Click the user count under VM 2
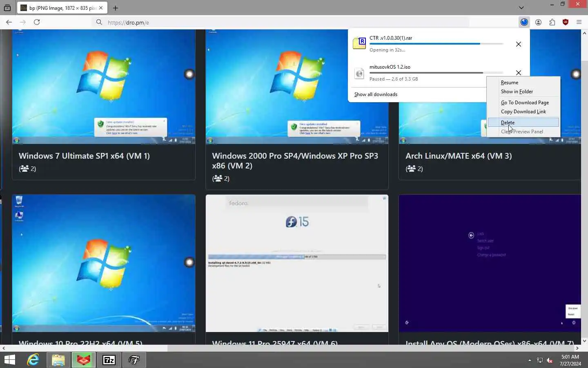The height and width of the screenshot is (368, 588). (x=221, y=178)
